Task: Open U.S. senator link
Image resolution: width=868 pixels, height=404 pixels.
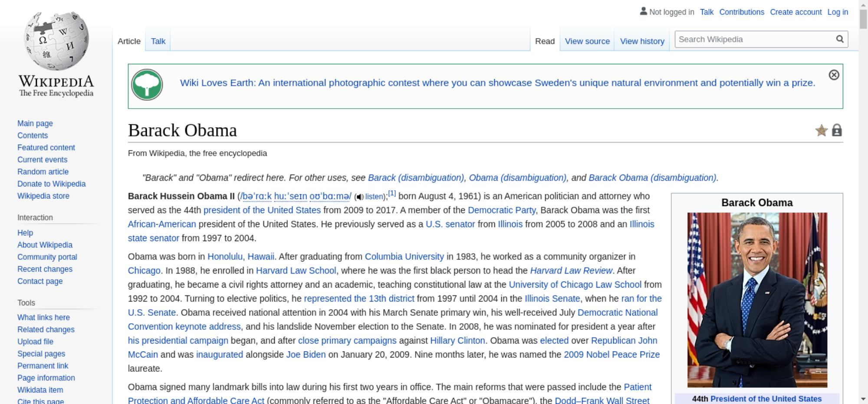Action: [450, 224]
